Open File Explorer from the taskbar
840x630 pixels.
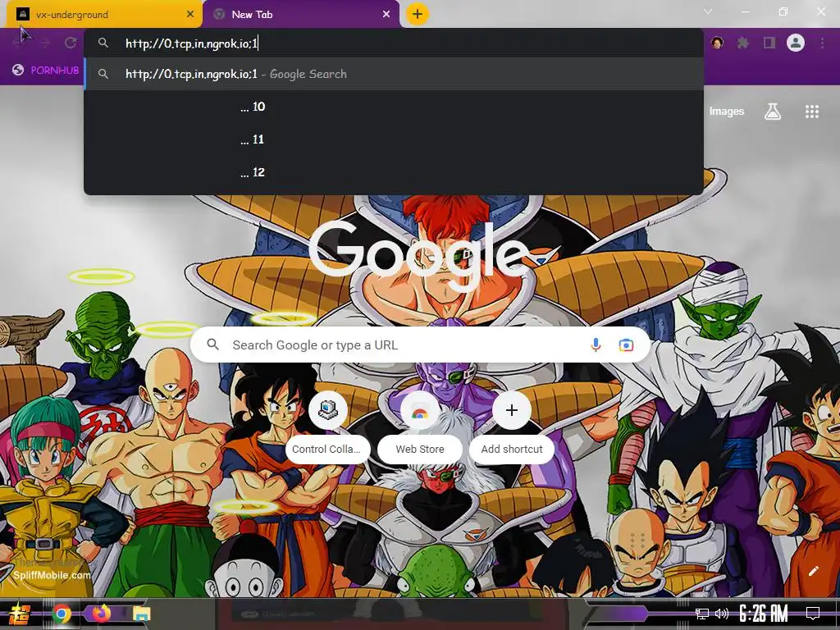tap(142, 614)
